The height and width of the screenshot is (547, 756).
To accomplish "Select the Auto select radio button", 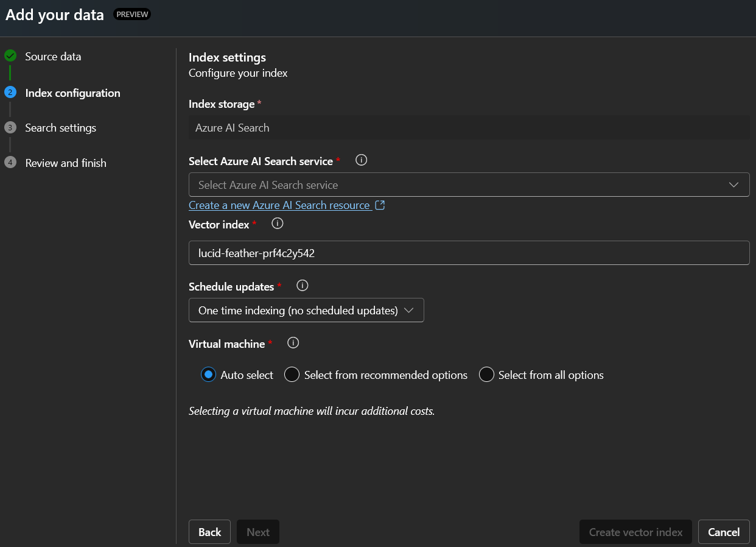I will (x=208, y=375).
